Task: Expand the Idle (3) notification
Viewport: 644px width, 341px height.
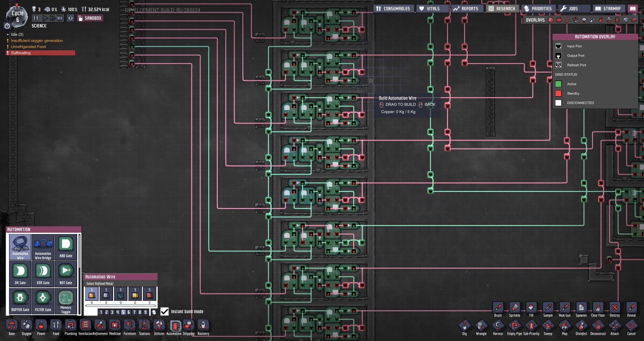Action: pos(17,35)
